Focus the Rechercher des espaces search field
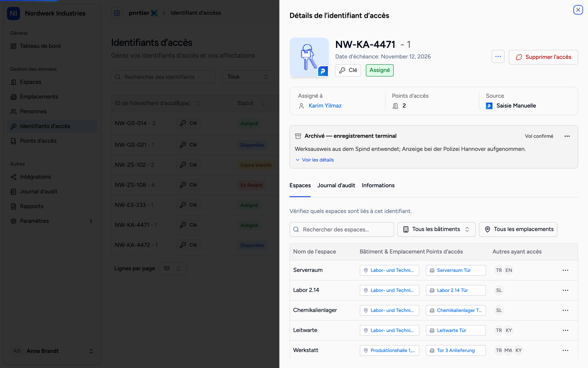 [342, 229]
